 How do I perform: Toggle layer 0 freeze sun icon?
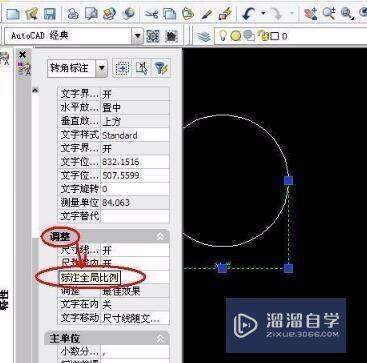236,36
